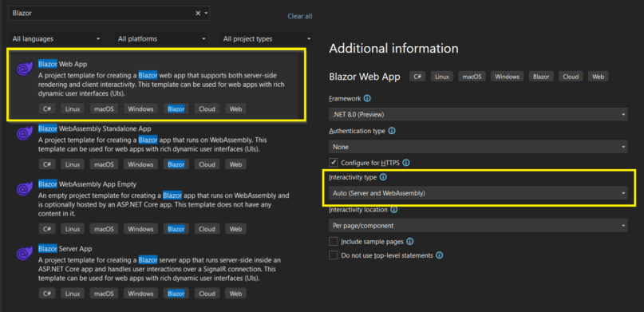Click the Linux tag under Blazor Web App
644x312 pixels.
73,109
